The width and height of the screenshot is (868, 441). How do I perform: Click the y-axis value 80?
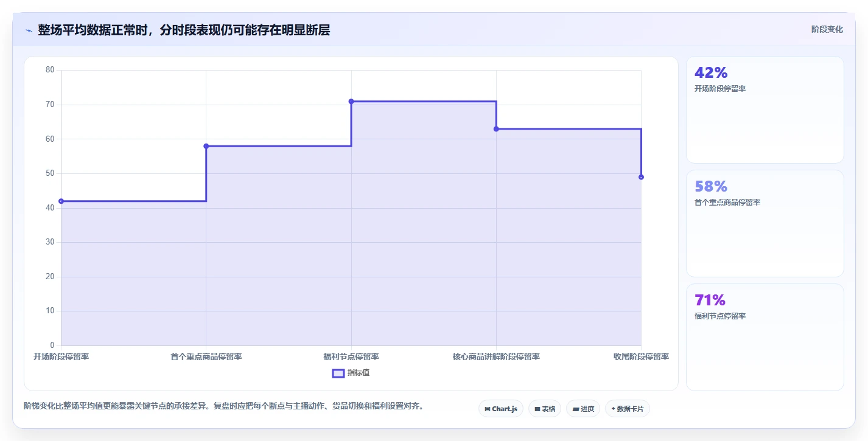(50, 70)
